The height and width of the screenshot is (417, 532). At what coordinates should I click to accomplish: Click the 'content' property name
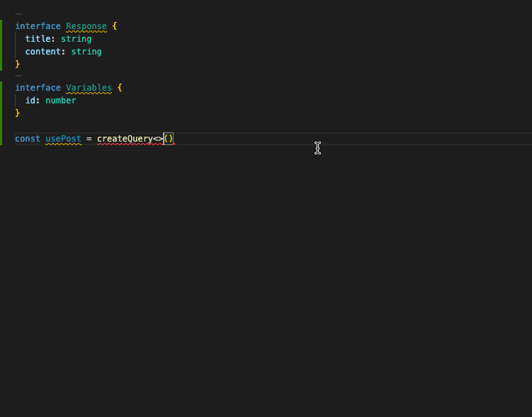click(43, 52)
